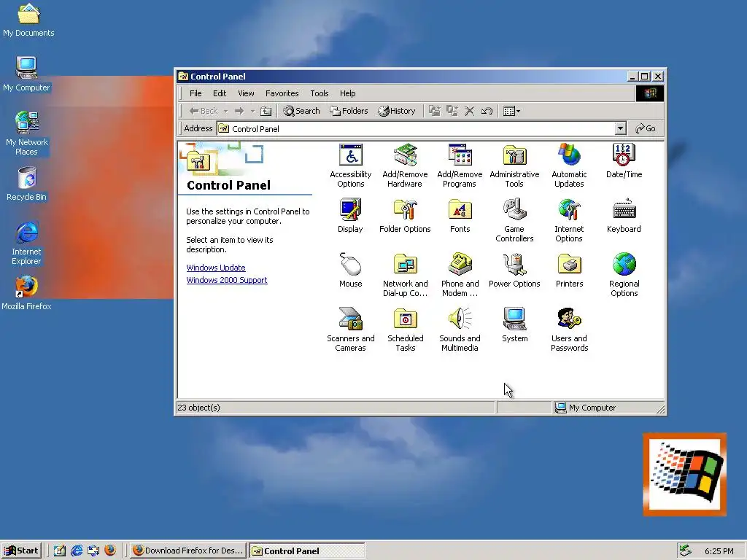Follow the Windows Update link

tap(216, 268)
